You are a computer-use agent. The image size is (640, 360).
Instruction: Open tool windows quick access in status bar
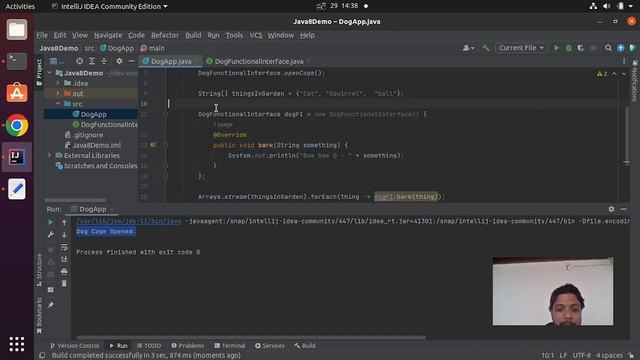(42, 356)
